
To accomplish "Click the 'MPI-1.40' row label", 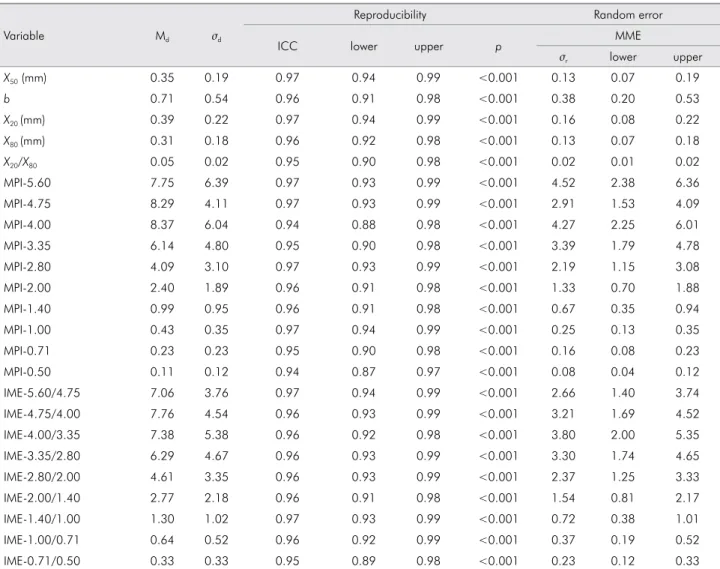I will (27, 309).
